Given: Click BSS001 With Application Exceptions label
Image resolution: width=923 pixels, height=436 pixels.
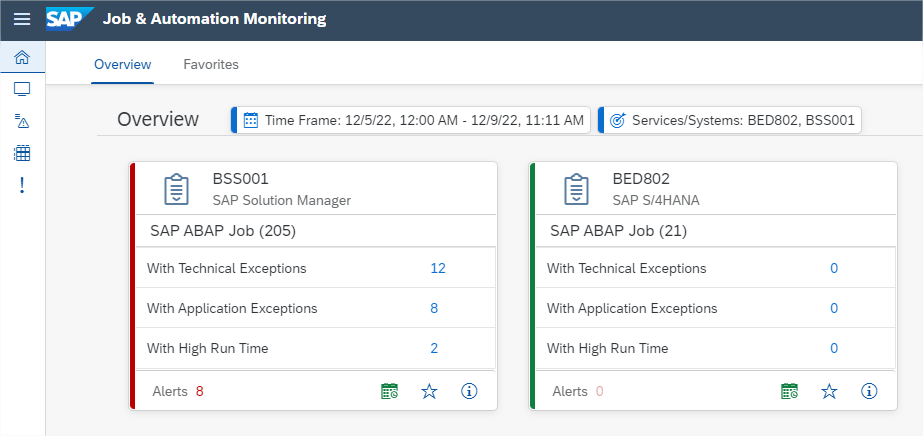Looking at the screenshot, I should pos(232,308).
